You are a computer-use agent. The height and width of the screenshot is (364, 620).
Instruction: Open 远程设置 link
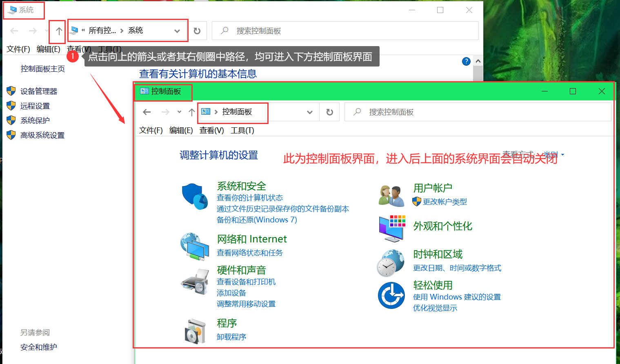[35, 106]
